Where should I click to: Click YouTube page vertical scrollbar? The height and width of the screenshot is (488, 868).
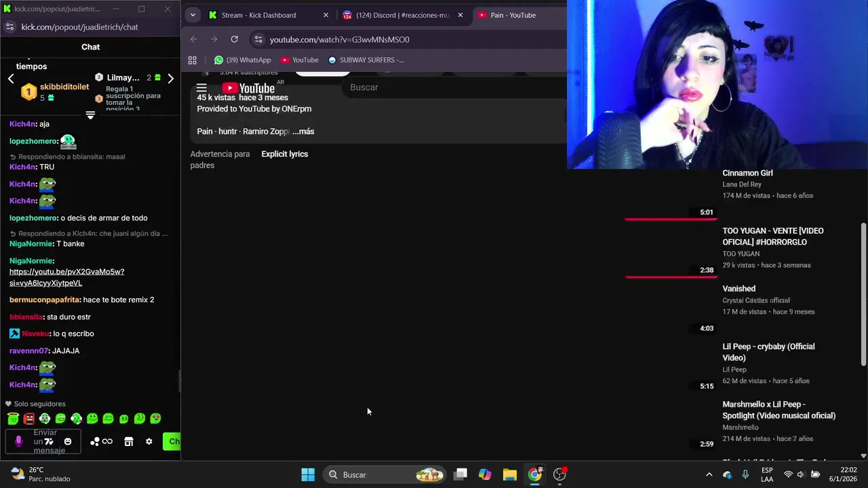click(863, 295)
